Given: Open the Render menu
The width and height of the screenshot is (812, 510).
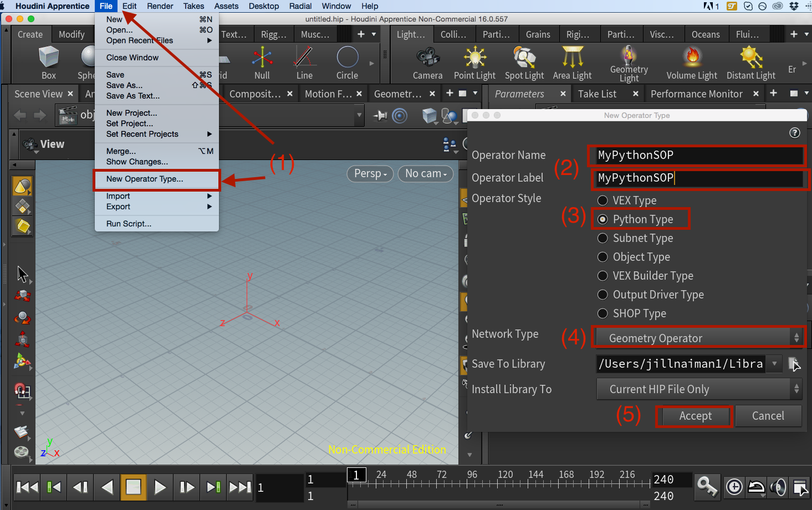Looking at the screenshot, I should [x=160, y=6].
